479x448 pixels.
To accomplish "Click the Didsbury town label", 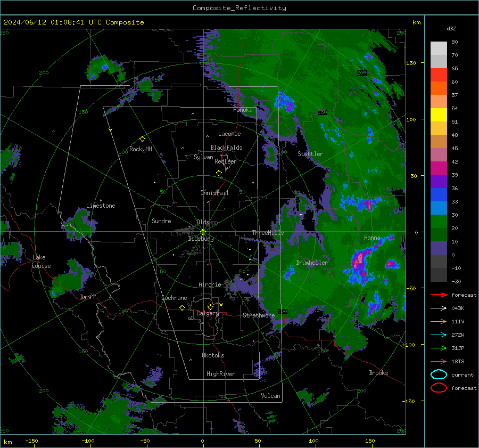I will click(x=201, y=239).
